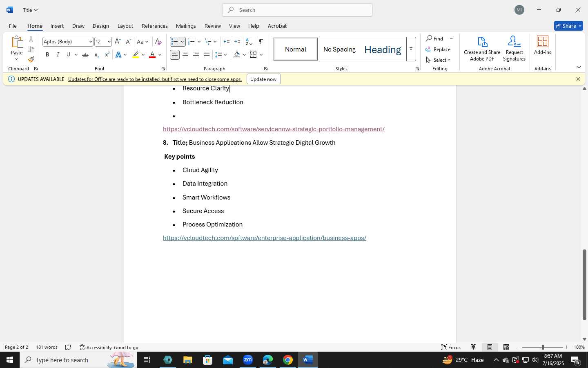This screenshot has width=588, height=368.
Task: Click the Share button
Action: pos(568,26)
